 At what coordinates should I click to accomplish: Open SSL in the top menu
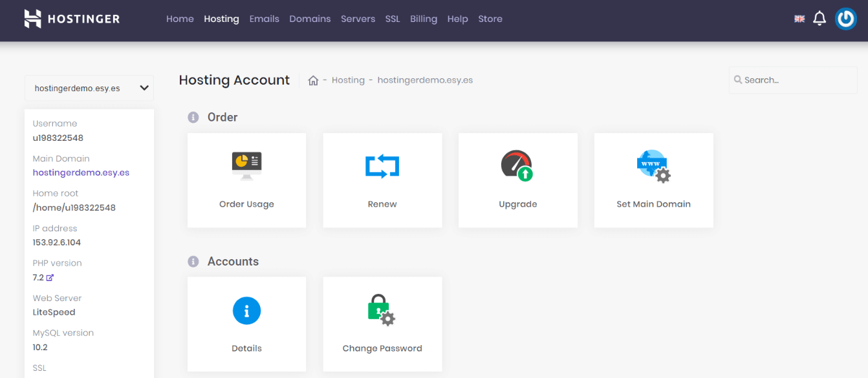(393, 19)
